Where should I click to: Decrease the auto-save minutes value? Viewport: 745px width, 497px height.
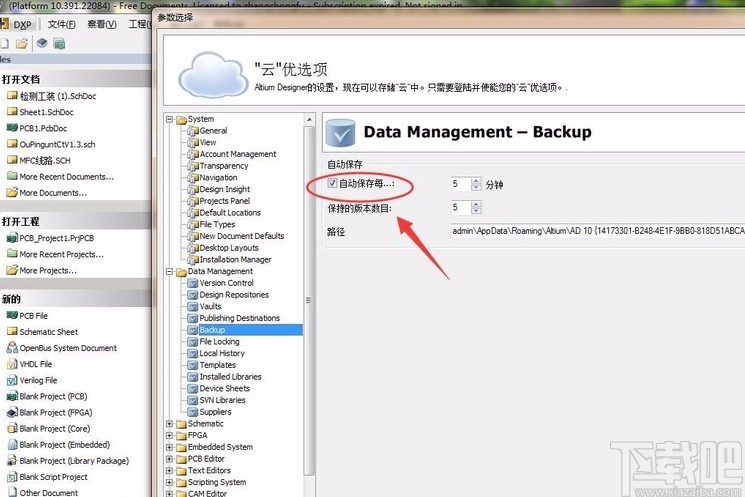476,187
